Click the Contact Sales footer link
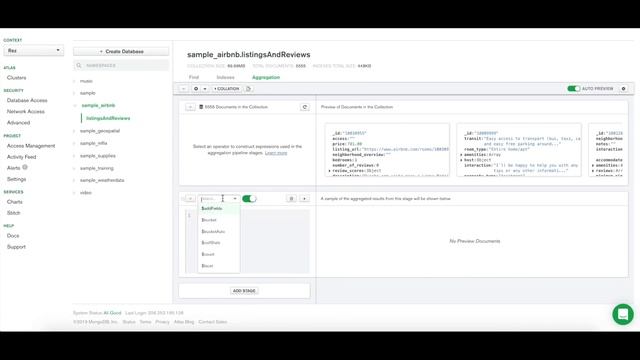Image resolution: width=640 pixels, height=360 pixels. coord(213,322)
